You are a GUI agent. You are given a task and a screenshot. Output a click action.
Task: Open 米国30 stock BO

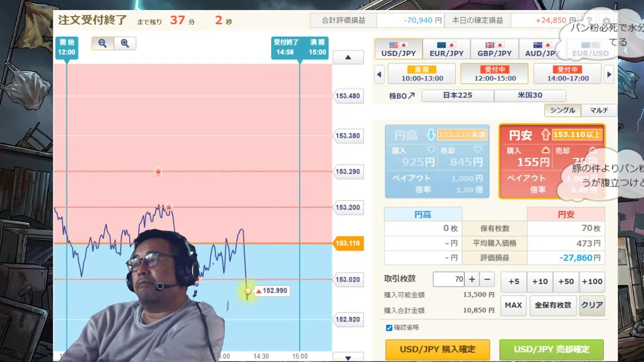click(530, 96)
